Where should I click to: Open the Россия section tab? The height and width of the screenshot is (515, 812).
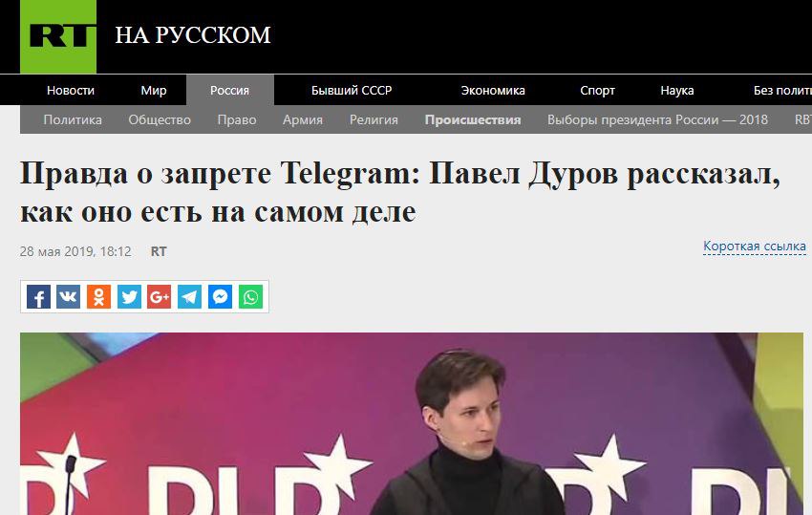(230, 90)
